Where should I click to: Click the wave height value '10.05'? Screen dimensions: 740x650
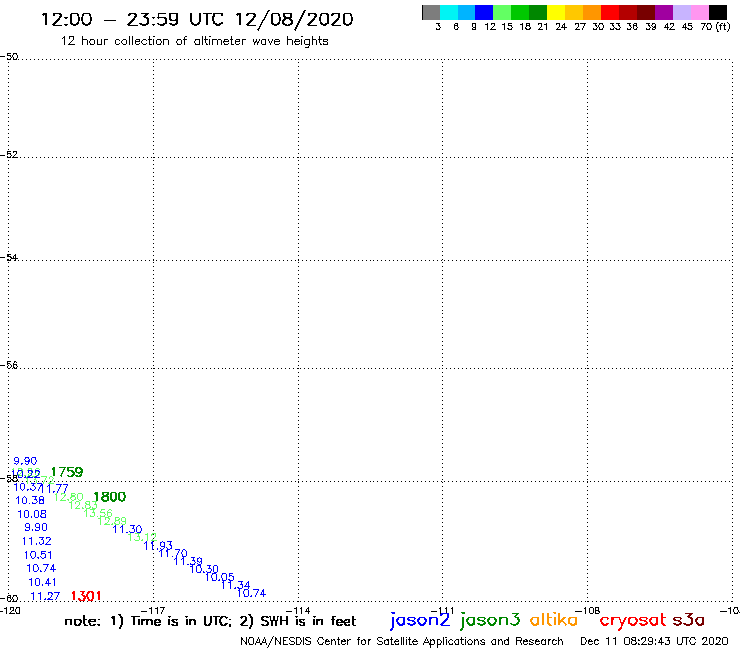coord(219,577)
